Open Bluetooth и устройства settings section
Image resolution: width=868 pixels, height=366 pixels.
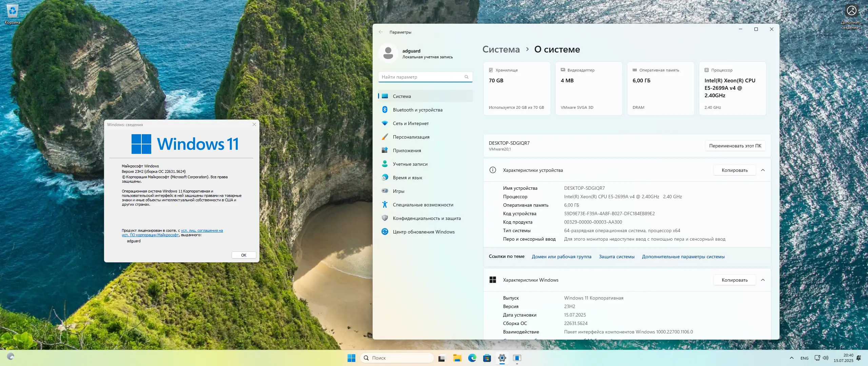click(417, 110)
